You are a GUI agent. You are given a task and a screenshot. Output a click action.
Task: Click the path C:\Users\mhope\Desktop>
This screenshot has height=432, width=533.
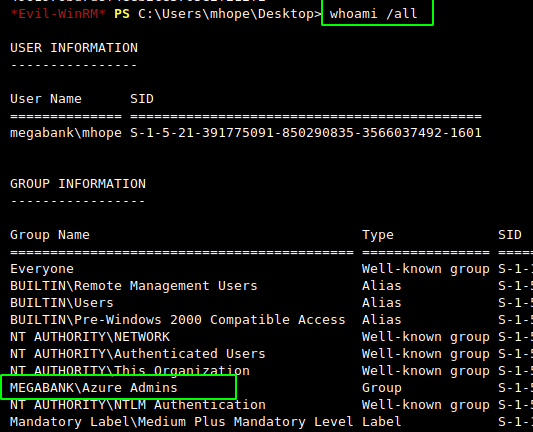click(230, 14)
